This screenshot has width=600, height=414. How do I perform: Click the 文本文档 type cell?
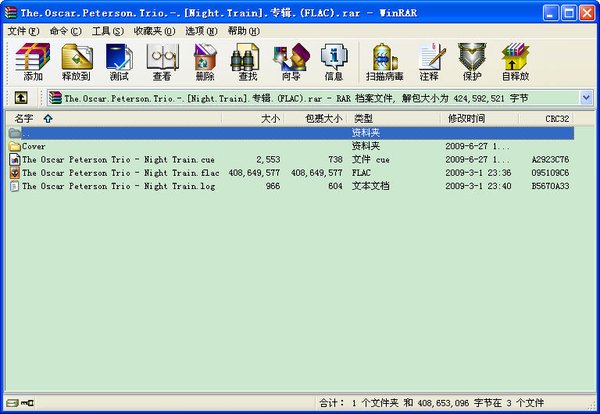coord(370,186)
